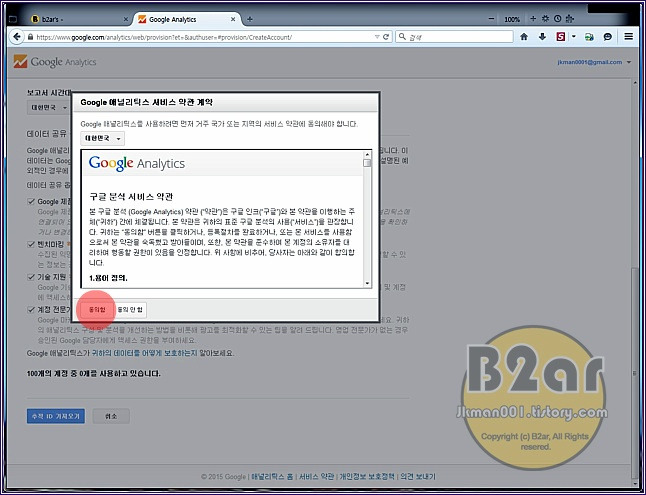The height and width of the screenshot is (495, 646).
Task: Toggle the 기술 지원 checkbox
Action: point(31,277)
